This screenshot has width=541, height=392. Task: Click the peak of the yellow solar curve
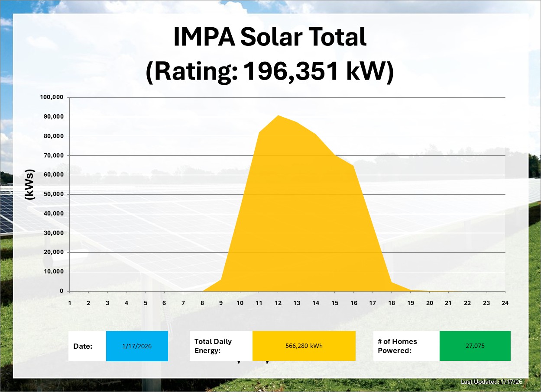click(x=278, y=116)
